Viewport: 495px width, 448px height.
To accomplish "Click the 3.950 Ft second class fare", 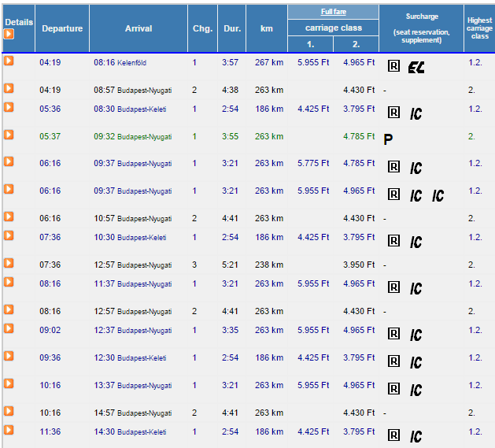I will 359,265.
